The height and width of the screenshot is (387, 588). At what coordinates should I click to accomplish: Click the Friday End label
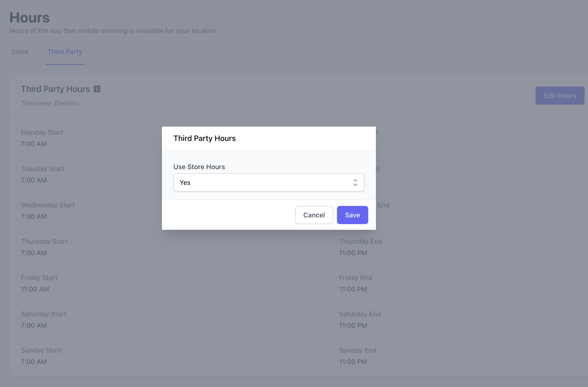click(x=356, y=278)
